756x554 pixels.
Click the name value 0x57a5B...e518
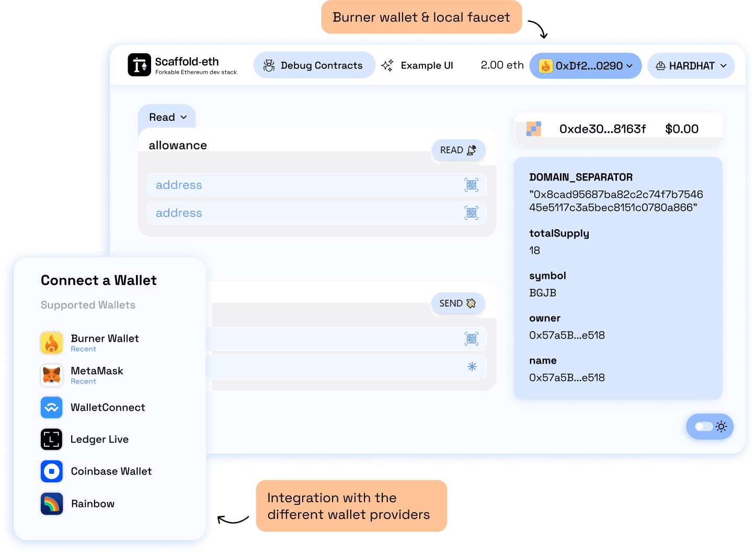[567, 378]
